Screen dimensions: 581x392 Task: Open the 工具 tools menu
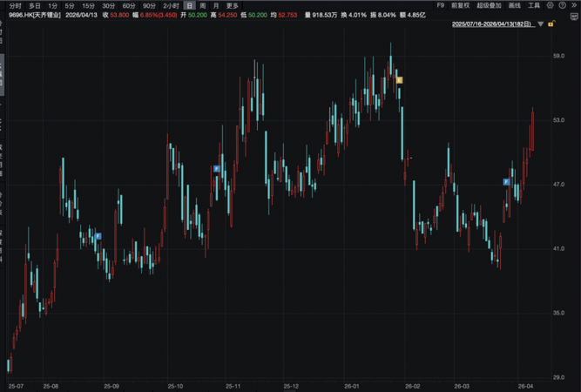[x=534, y=5]
